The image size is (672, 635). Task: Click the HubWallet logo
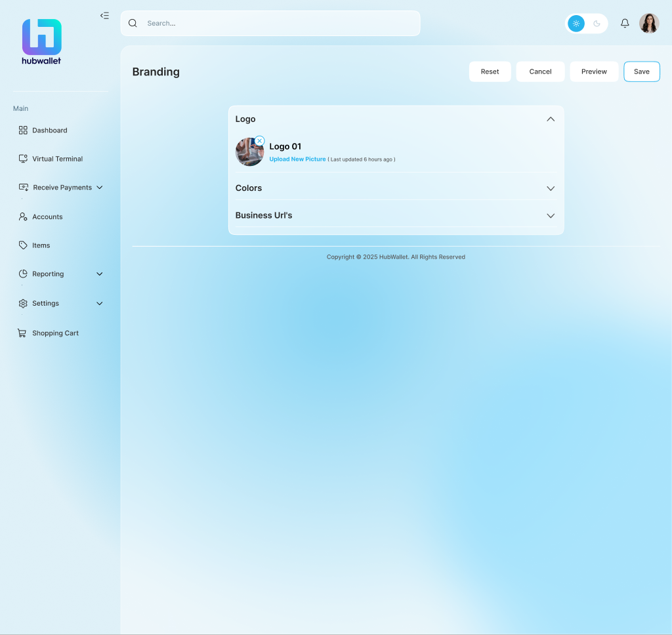(x=41, y=41)
